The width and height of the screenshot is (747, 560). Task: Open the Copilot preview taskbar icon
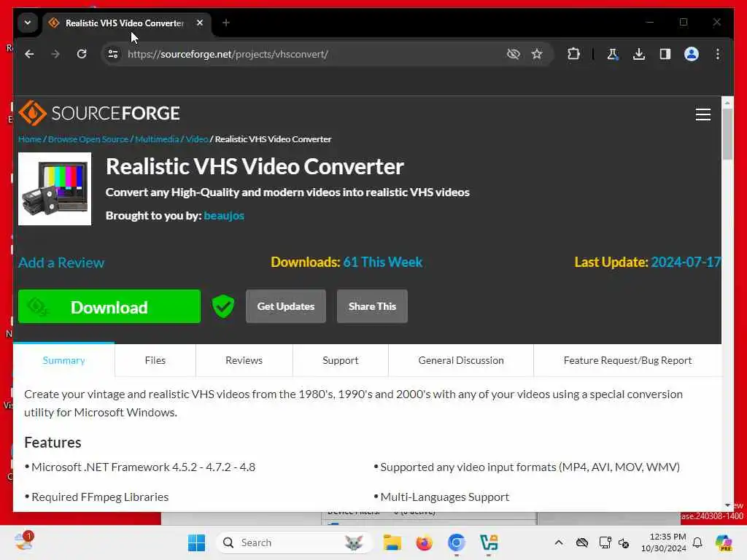[724, 542]
